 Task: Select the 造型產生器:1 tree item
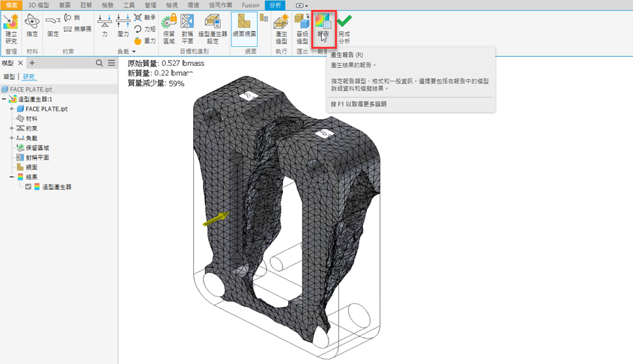[x=35, y=99]
